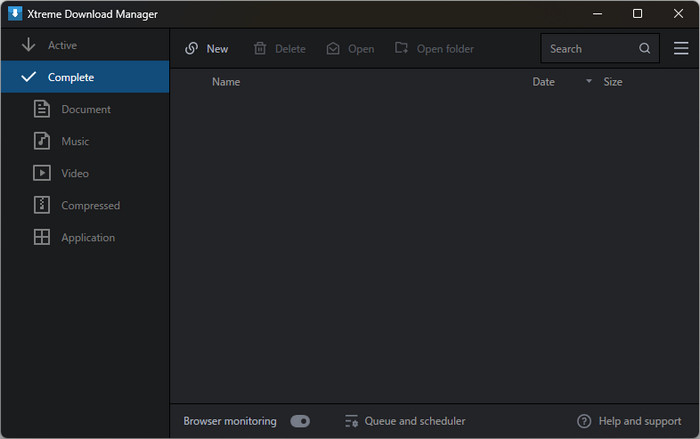Open Help and support text

(x=640, y=421)
